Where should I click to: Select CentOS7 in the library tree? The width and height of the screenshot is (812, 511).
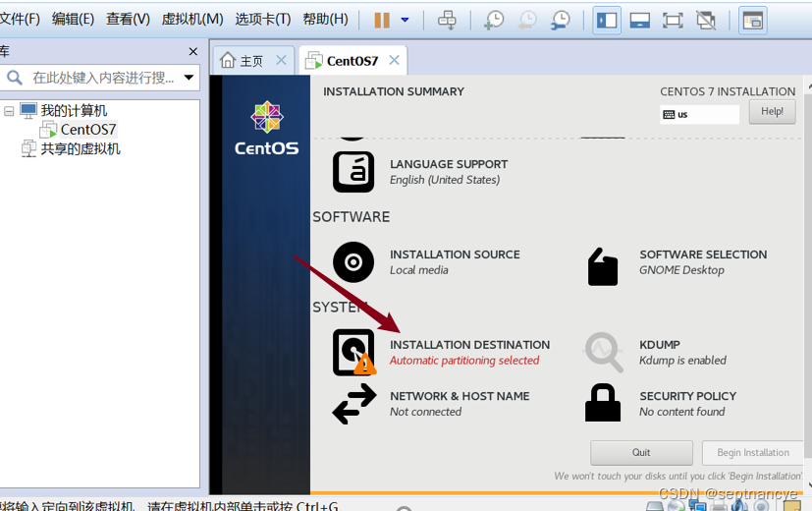88,129
